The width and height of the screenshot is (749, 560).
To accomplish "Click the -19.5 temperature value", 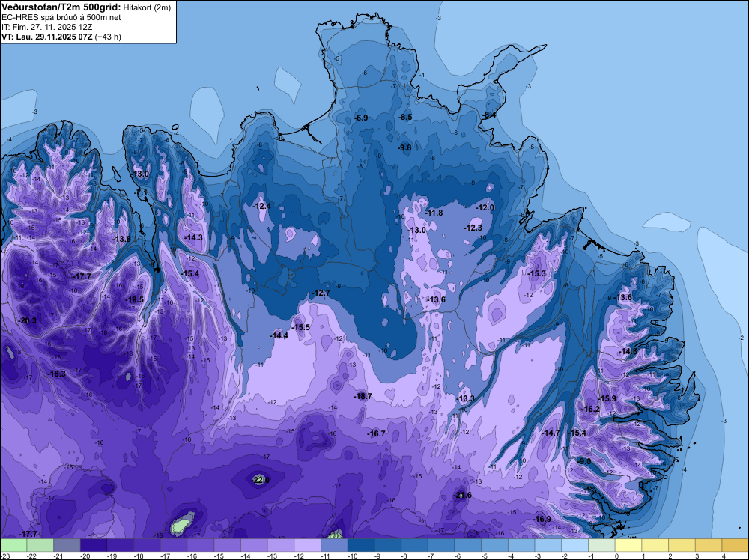I will (x=134, y=299).
